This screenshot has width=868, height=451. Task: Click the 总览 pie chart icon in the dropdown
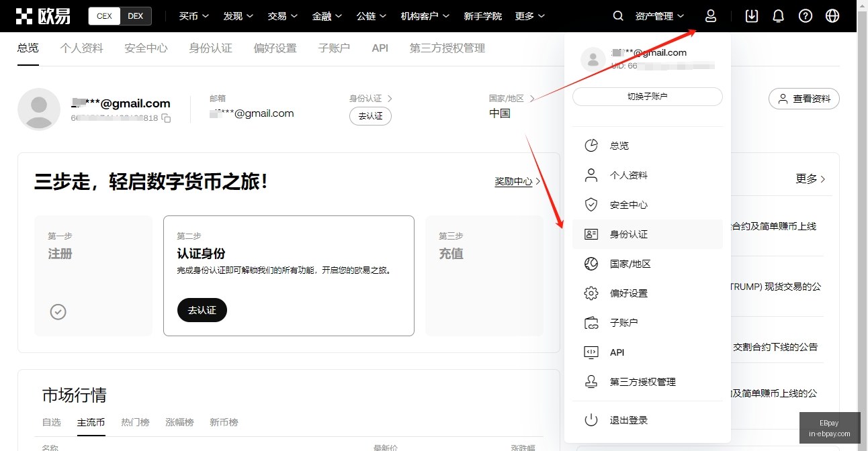tap(591, 146)
